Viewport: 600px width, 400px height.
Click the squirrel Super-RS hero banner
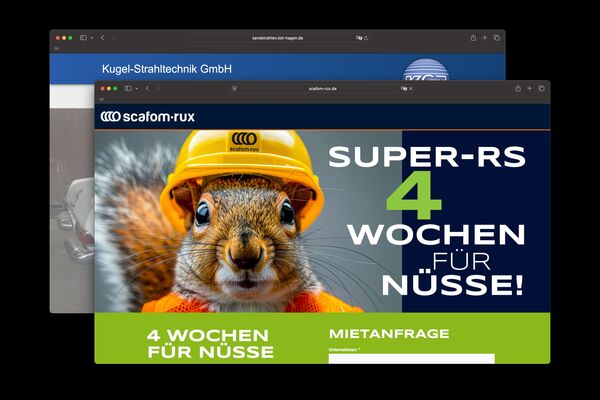point(322,221)
